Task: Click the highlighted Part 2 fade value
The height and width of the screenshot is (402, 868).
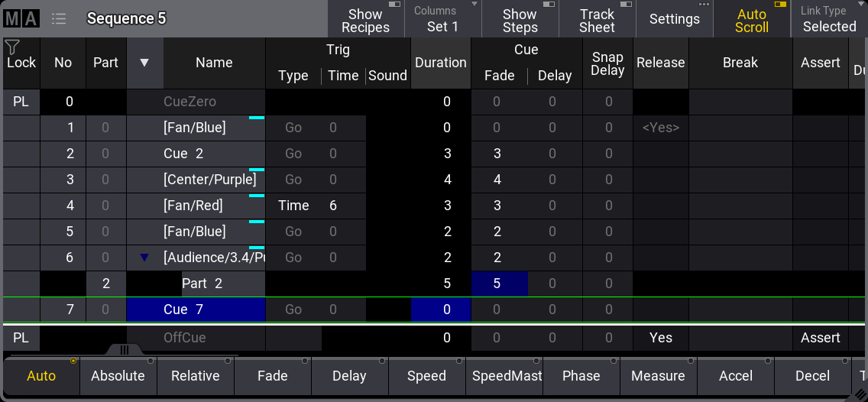Action: coord(499,284)
